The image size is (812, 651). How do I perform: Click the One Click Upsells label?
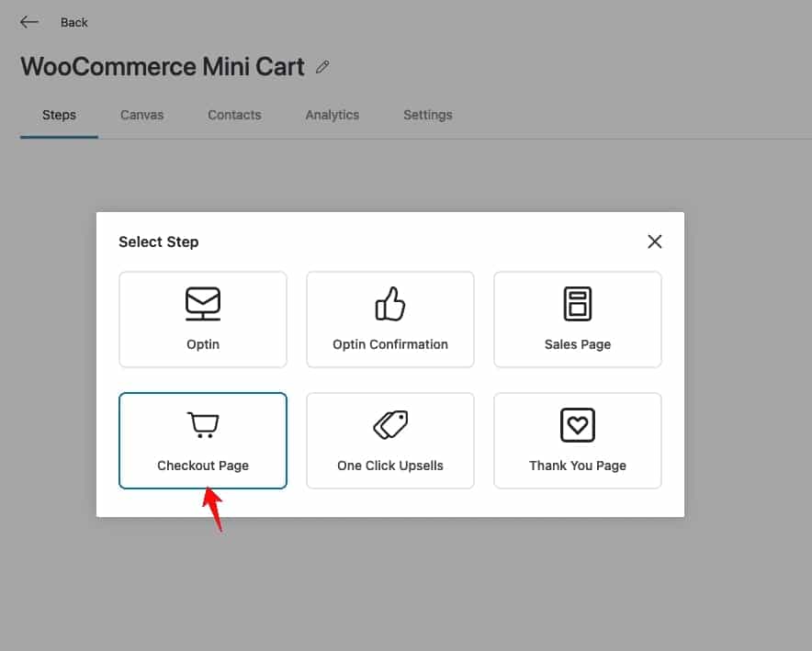click(x=390, y=466)
